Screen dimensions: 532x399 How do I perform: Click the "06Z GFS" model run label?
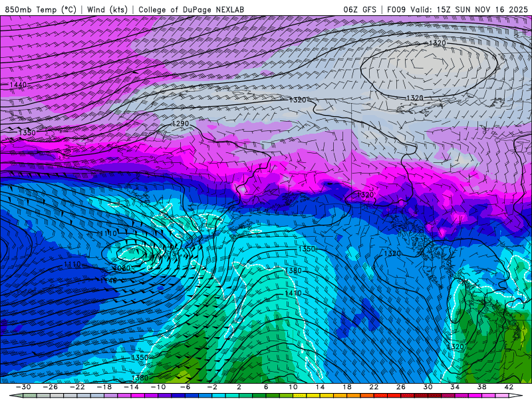(360, 9)
